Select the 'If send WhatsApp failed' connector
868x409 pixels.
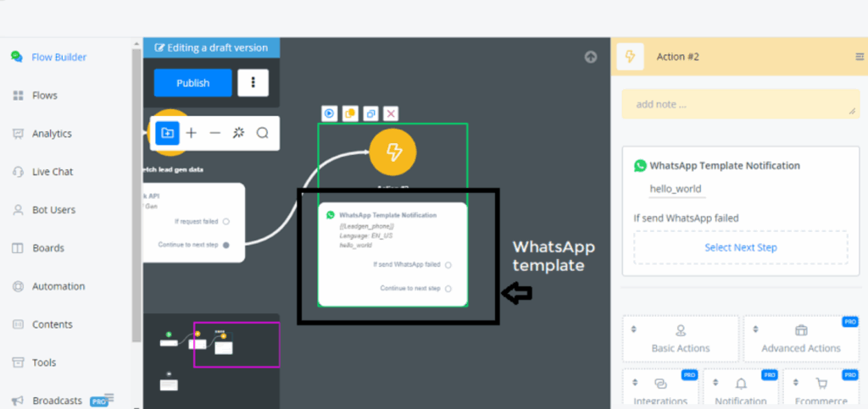tap(448, 265)
